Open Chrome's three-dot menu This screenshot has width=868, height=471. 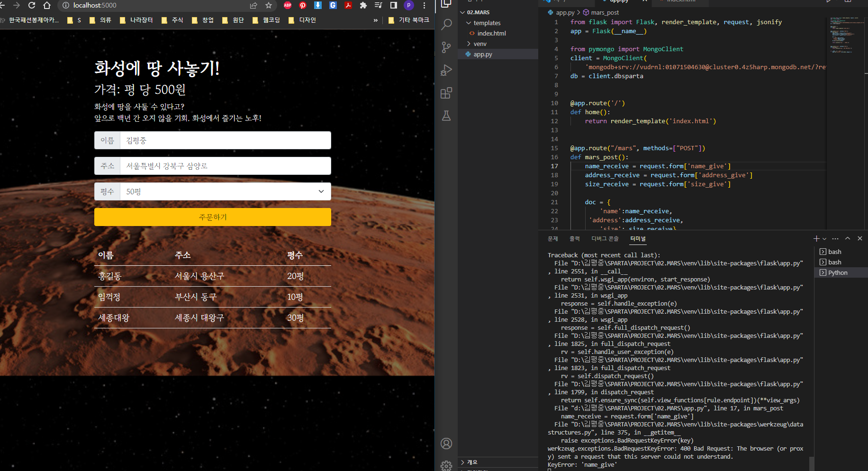(424, 5)
